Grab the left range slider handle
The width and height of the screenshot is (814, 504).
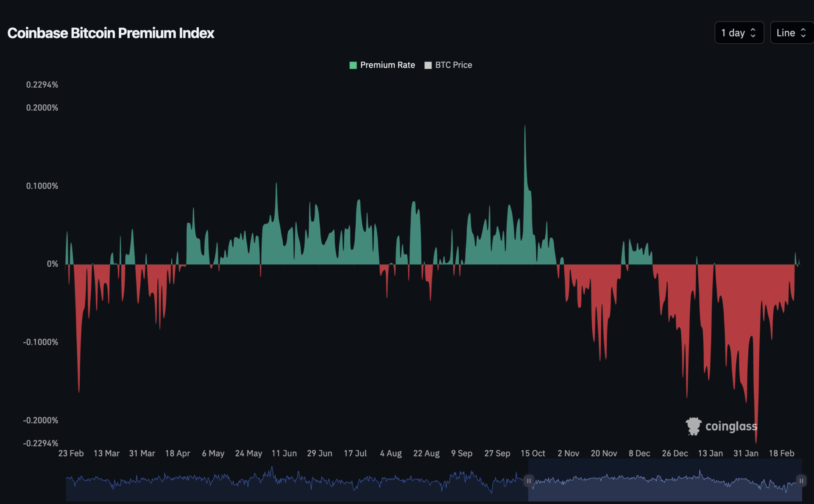529,481
